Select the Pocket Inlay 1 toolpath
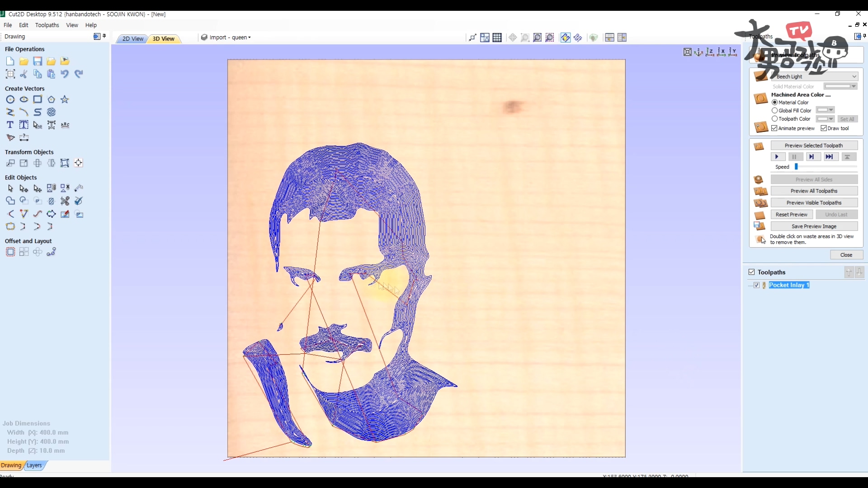Viewport: 868px width, 488px height. pos(789,285)
